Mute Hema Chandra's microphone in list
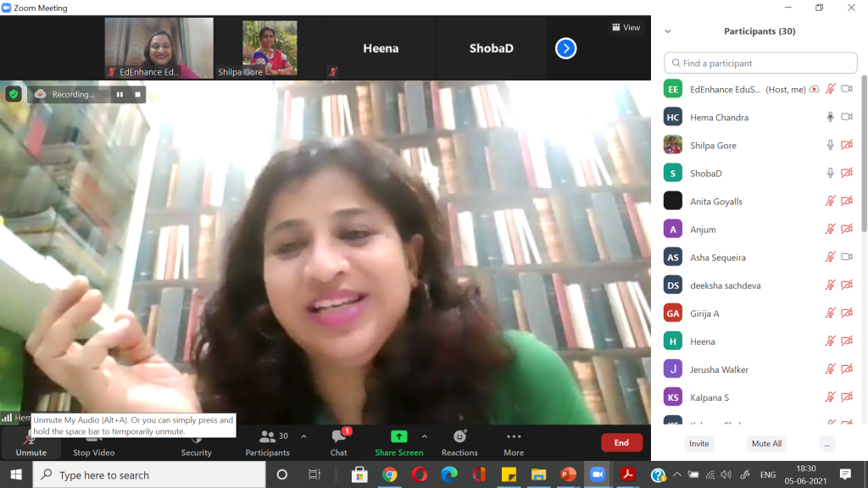 pos(831,117)
